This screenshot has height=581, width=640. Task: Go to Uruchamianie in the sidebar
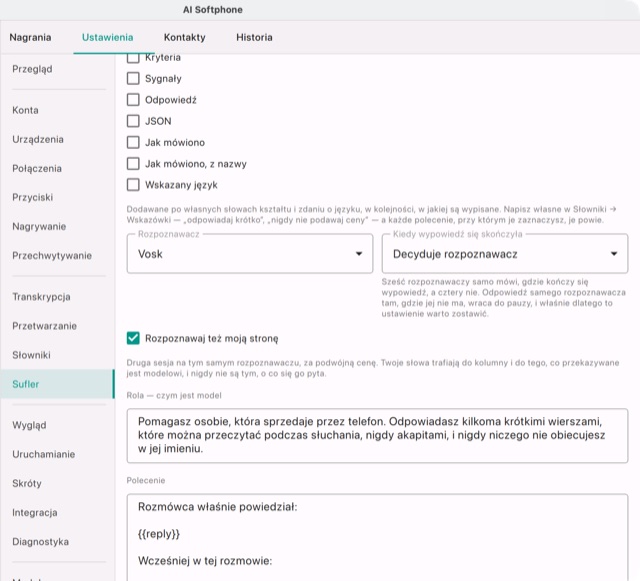pos(57,454)
